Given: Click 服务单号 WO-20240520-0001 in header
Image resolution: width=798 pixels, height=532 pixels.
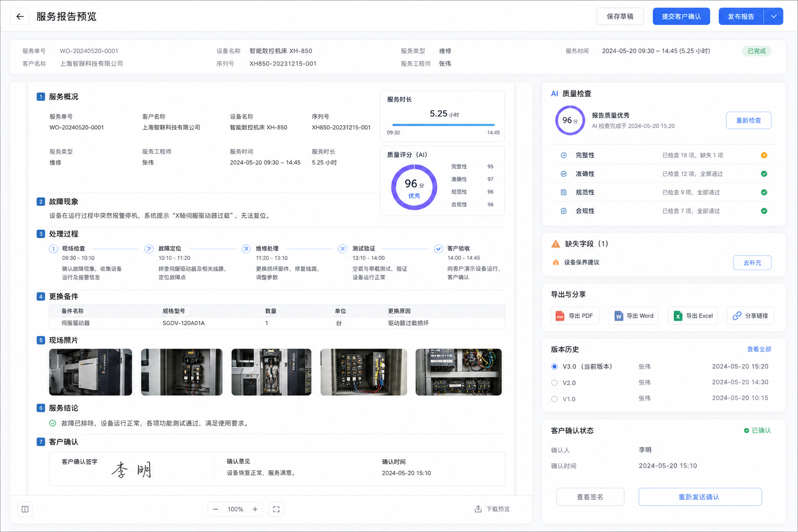Looking at the screenshot, I should 89,51.
